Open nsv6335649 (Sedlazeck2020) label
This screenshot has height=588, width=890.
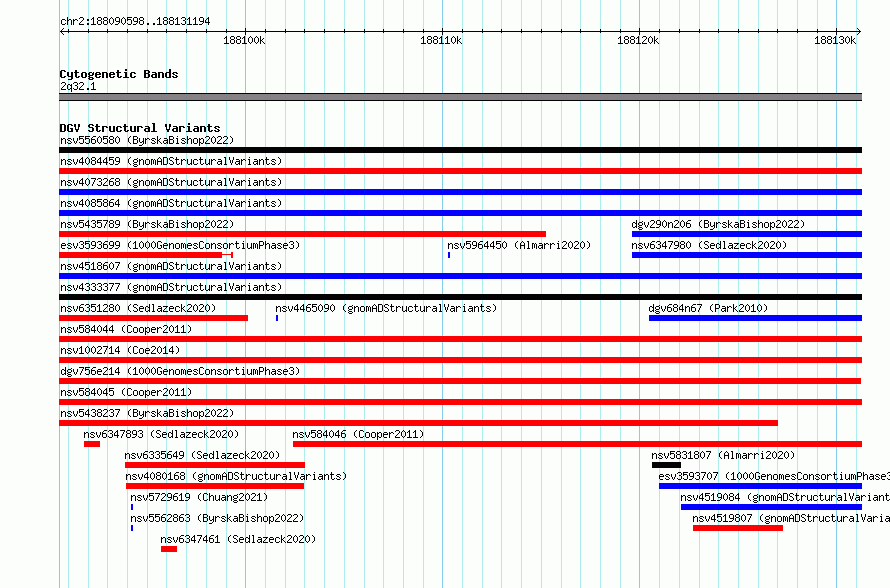(x=202, y=455)
